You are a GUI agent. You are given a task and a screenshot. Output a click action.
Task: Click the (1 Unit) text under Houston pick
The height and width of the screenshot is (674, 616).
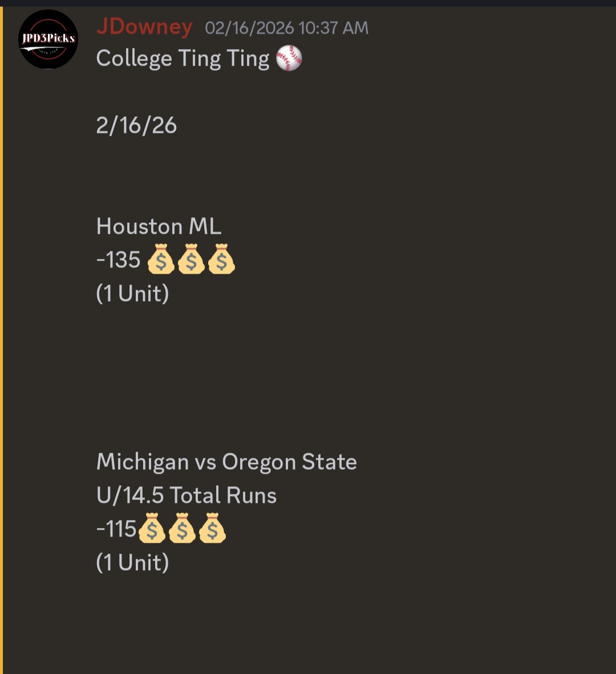(132, 293)
